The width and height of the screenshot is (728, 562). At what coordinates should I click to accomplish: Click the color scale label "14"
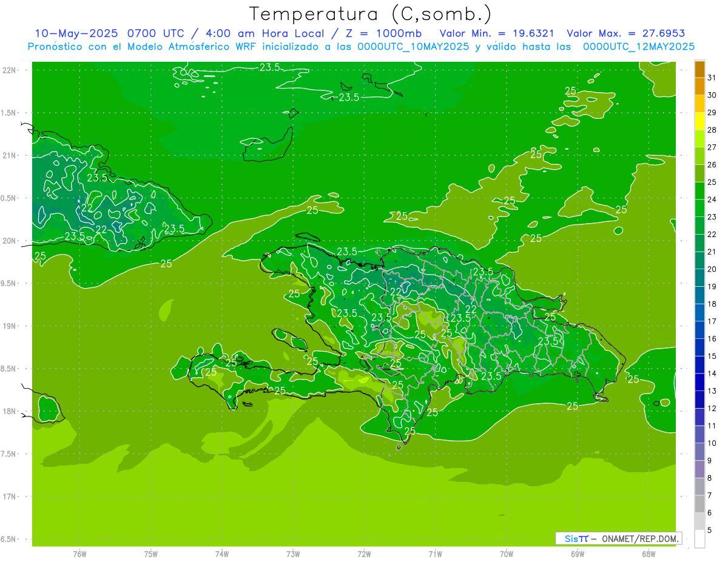(712, 373)
